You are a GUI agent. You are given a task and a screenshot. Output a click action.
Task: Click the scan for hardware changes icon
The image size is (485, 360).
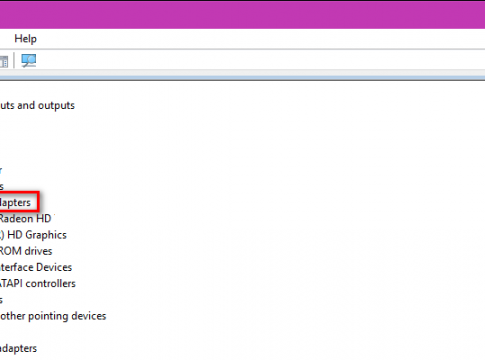29,61
